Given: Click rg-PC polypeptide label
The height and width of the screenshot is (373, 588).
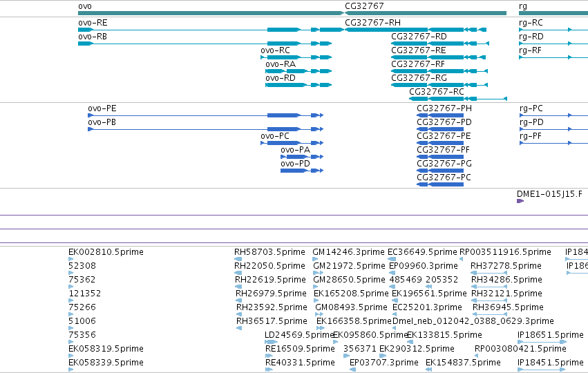Looking at the screenshot, I should [531, 108].
